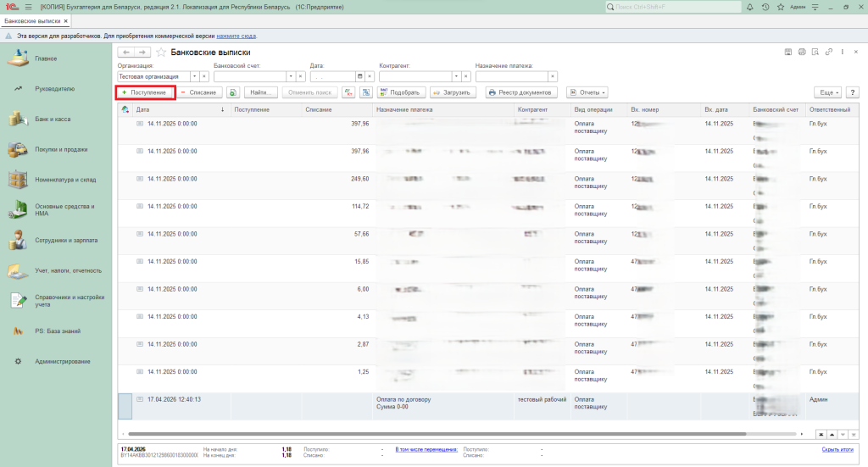Open favorites star in the title bar

[780, 7]
